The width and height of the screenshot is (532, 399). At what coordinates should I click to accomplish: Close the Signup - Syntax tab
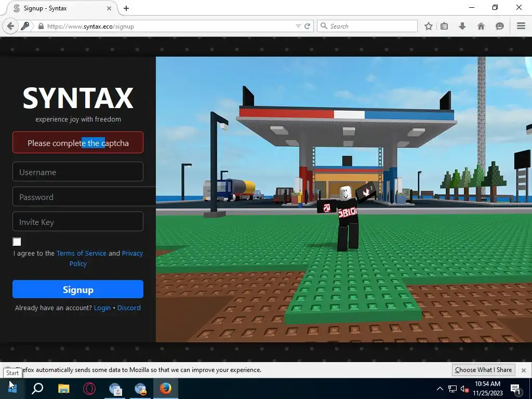coord(109,8)
